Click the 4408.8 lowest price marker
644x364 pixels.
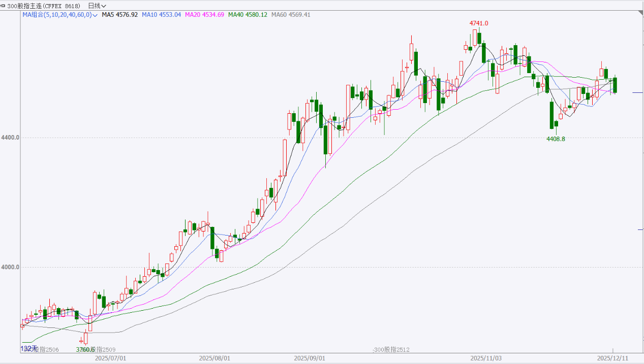tap(556, 139)
